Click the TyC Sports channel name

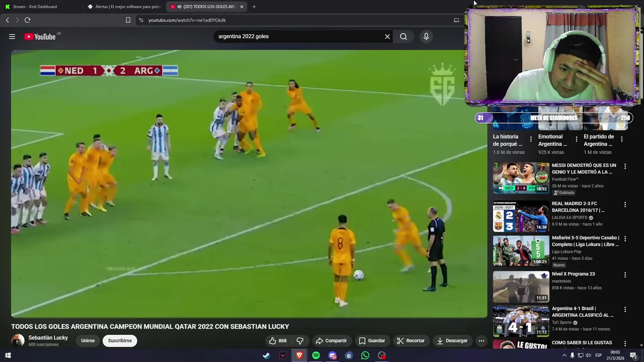(x=561, y=322)
